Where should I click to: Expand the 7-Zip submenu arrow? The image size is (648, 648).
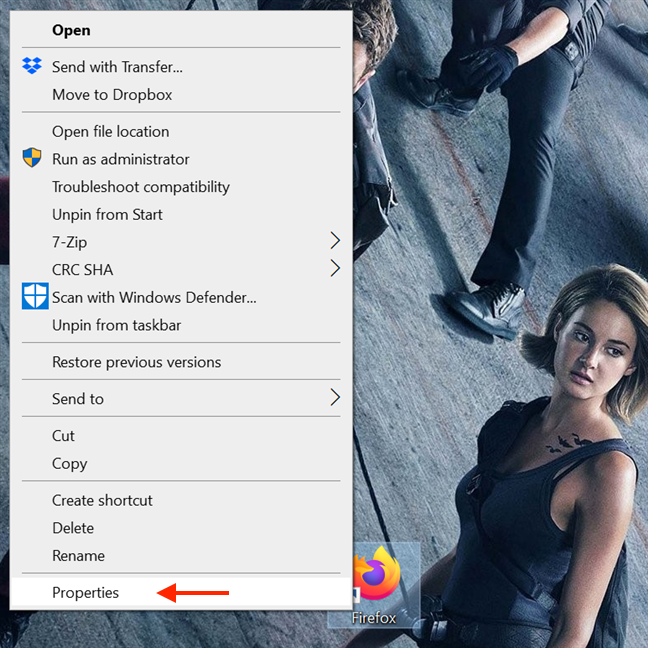pos(335,241)
